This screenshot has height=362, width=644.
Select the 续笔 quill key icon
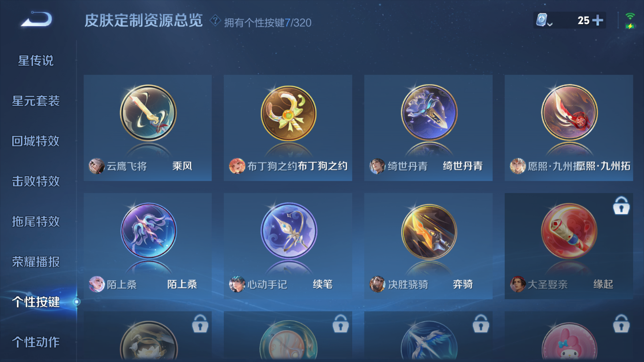[288, 231]
